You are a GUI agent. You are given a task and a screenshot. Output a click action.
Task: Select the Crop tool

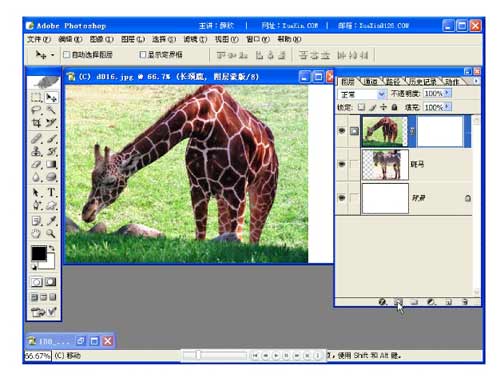[36, 123]
